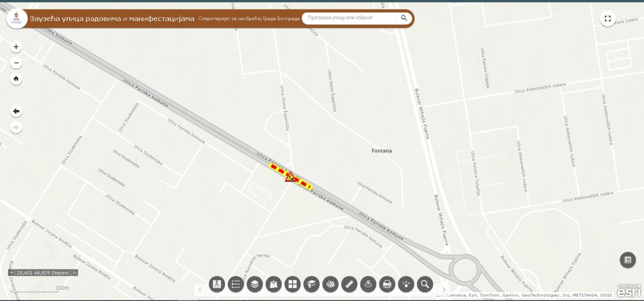Click the road works warning sign marker
This screenshot has width=644, height=301.
[290, 176]
